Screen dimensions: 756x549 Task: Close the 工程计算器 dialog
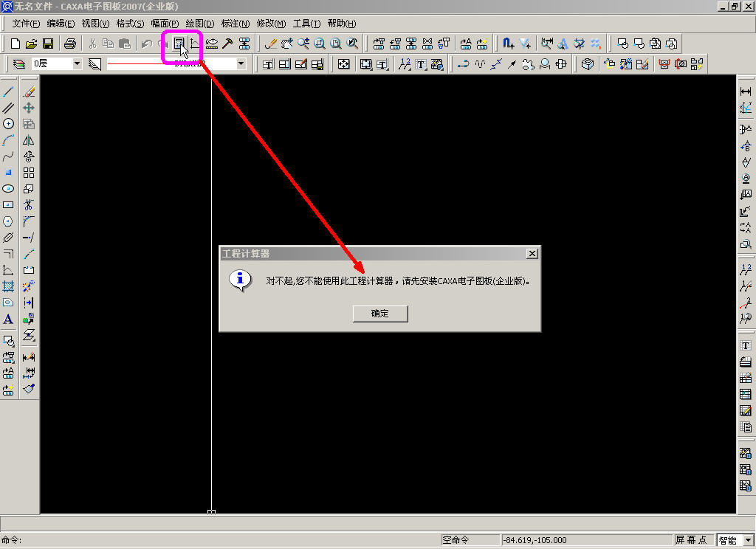pyautogui.click(x=532, y=254)
